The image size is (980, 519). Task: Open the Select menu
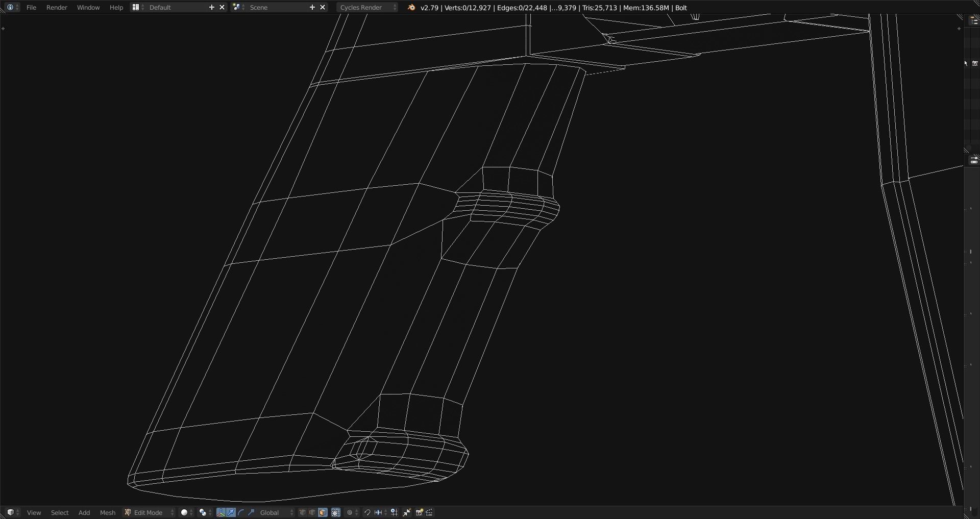(x=60, y=512)
